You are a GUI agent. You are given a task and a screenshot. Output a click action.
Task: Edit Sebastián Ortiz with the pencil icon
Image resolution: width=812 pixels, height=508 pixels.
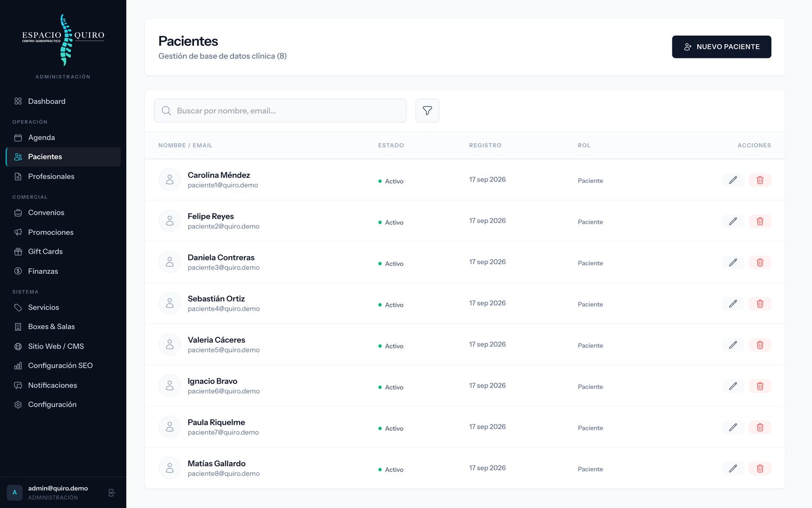(x=733, y=303)
